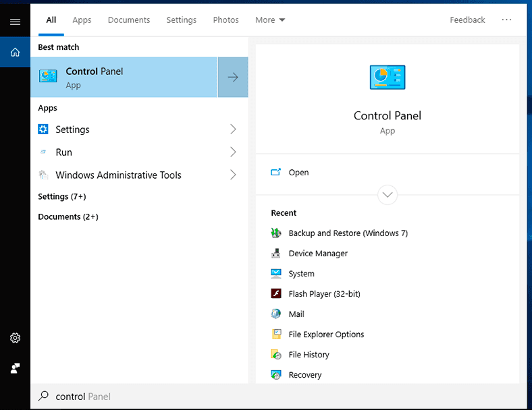Screen dimensions: 532x410
Task: Click the Feedback link
Action: (x=467, y=20)
